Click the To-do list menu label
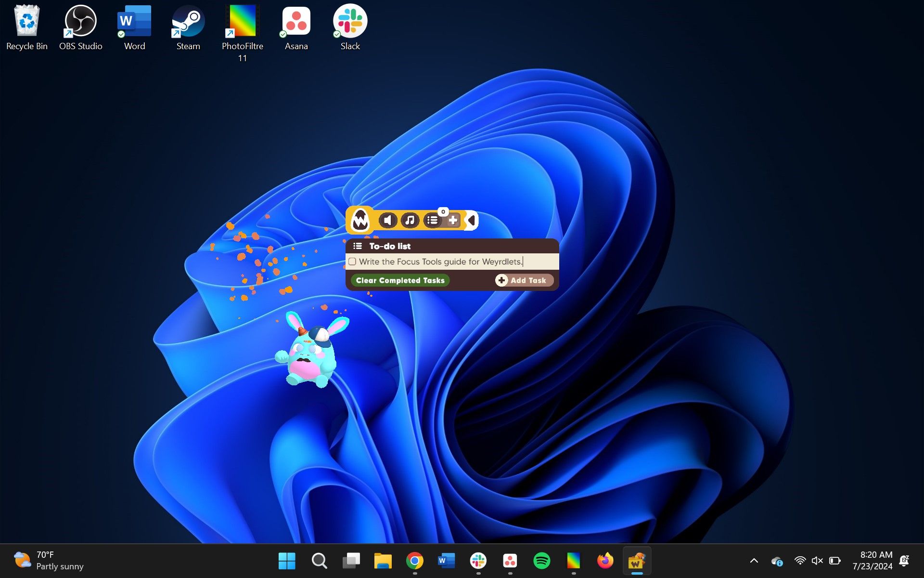The image size is (924, 578). [x=388, y=246]
